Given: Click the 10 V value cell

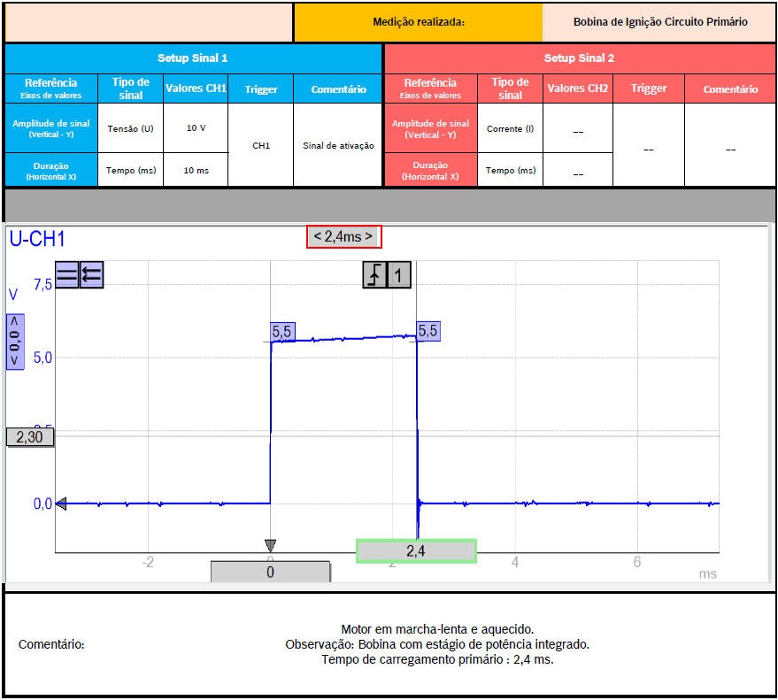Looking at the screenshot, I should [x=196, y=128].
